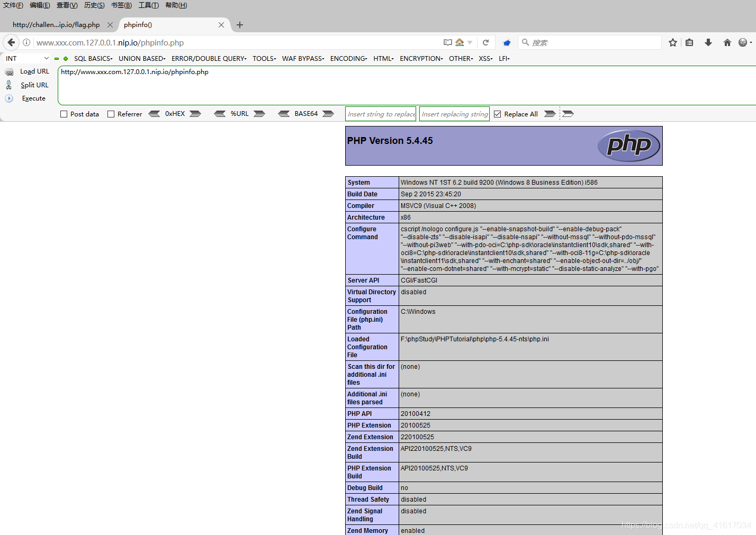Click the right arrow after 0xHEX

click(x=195, y=114)
